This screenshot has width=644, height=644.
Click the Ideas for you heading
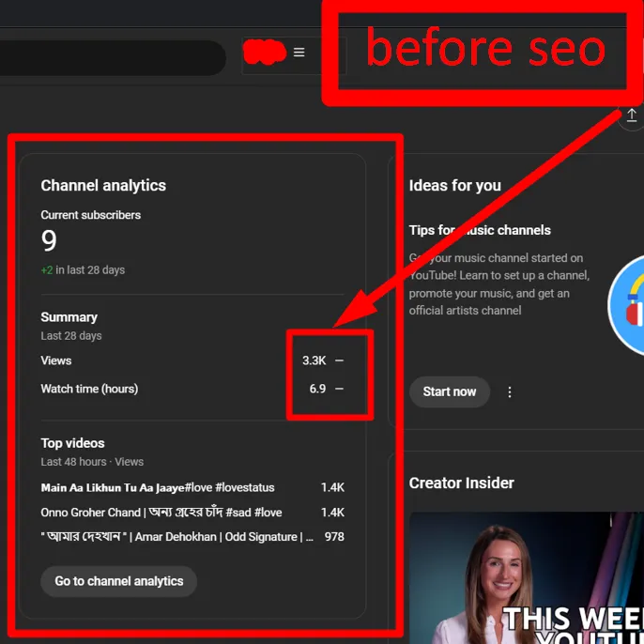(x=455, y=186)
